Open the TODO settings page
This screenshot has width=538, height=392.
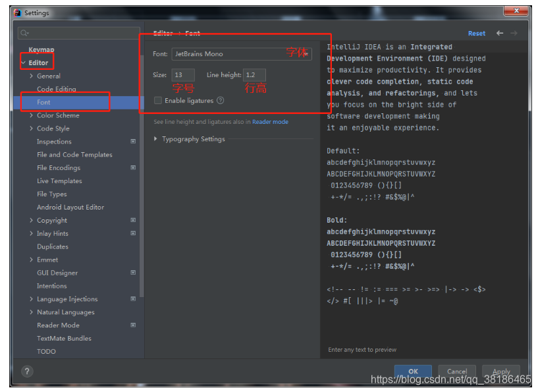pos(46,351)
